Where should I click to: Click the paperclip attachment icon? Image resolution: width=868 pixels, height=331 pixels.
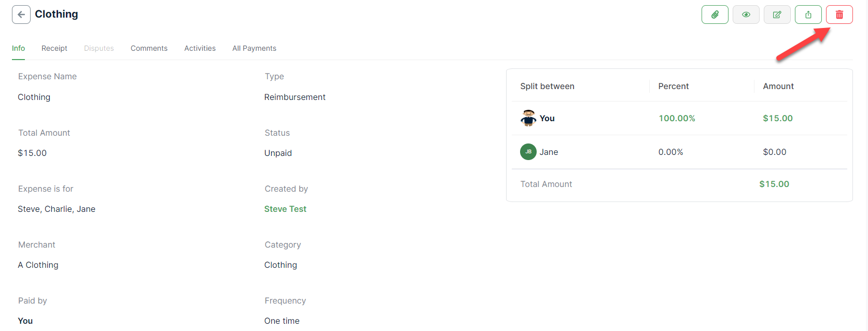point(715,15)
